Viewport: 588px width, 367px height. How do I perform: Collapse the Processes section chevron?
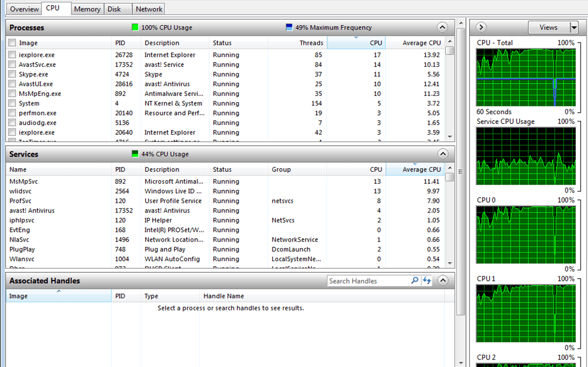point(442,27)
